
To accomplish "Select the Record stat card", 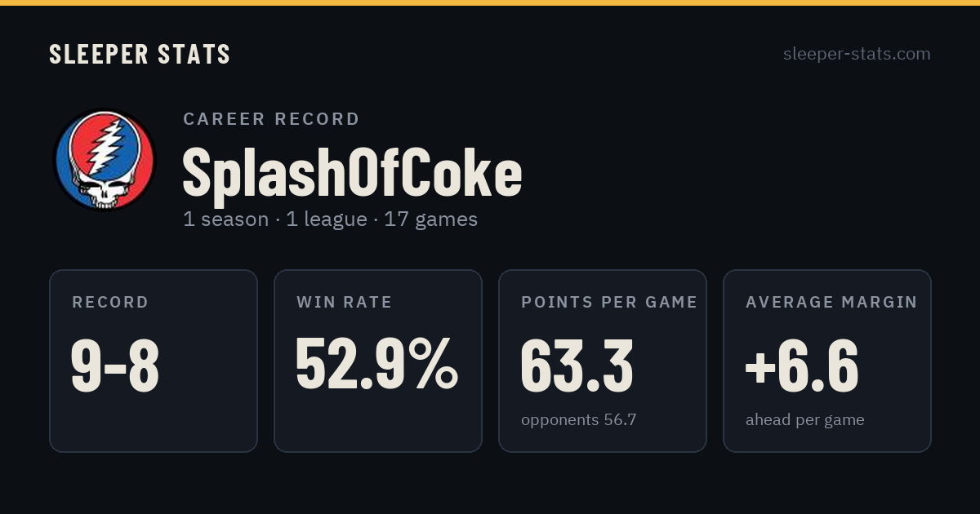I will coord(154,361).
